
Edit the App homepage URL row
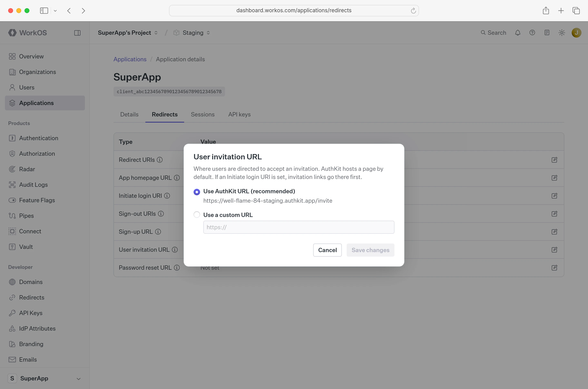(x=554, y=178)
